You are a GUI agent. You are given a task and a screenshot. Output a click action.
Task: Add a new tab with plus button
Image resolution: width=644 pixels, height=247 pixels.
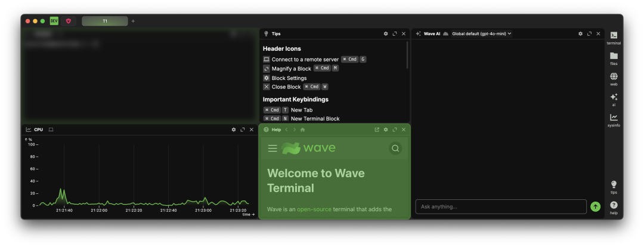pos(132,21)
